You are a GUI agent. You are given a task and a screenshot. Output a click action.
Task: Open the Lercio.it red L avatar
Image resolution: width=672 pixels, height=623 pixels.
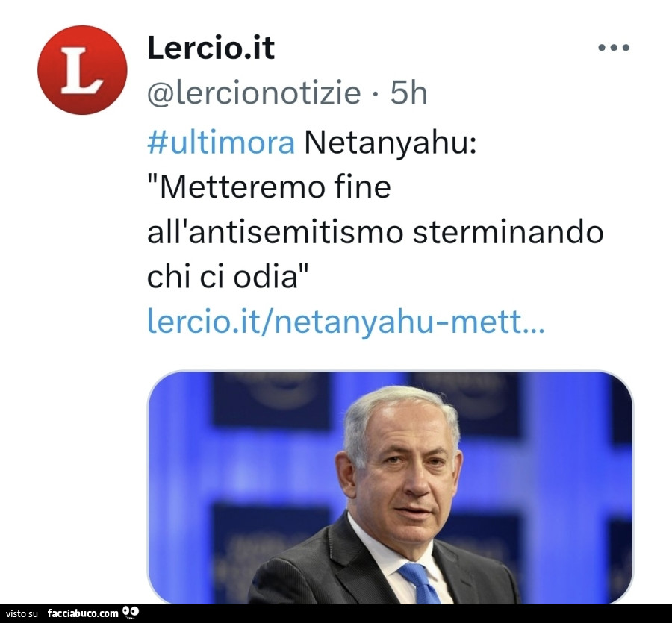[82, 70]
